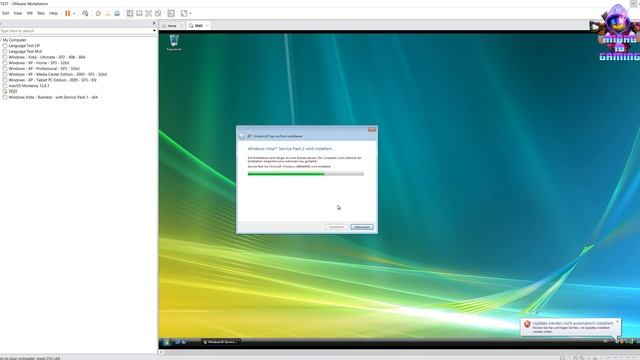Select Windows Vista Business Service Pack 1 VM
Screen dimensions: 640x360
[53, 97]
